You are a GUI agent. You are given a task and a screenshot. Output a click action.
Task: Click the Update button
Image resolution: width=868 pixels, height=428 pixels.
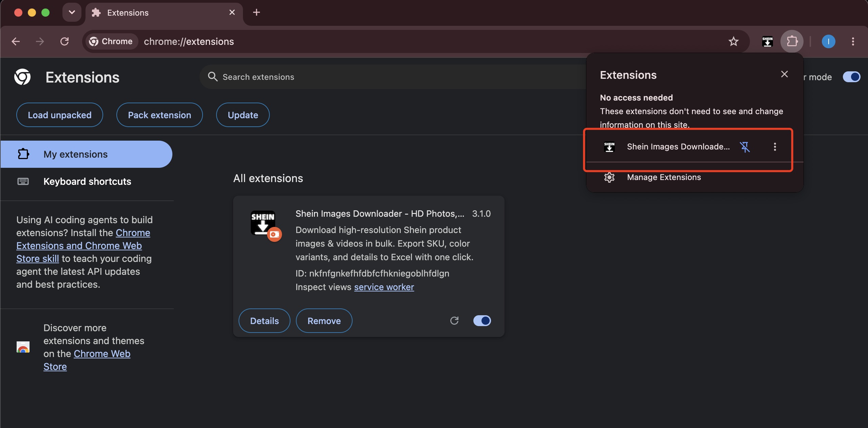tap(243, 115)
